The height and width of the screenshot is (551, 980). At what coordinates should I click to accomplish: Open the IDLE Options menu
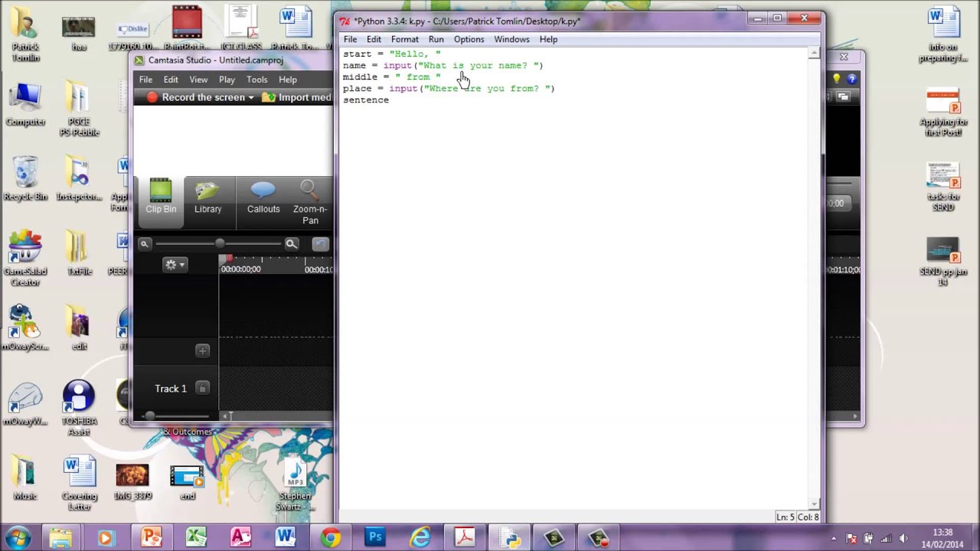(x=469, y=39)
